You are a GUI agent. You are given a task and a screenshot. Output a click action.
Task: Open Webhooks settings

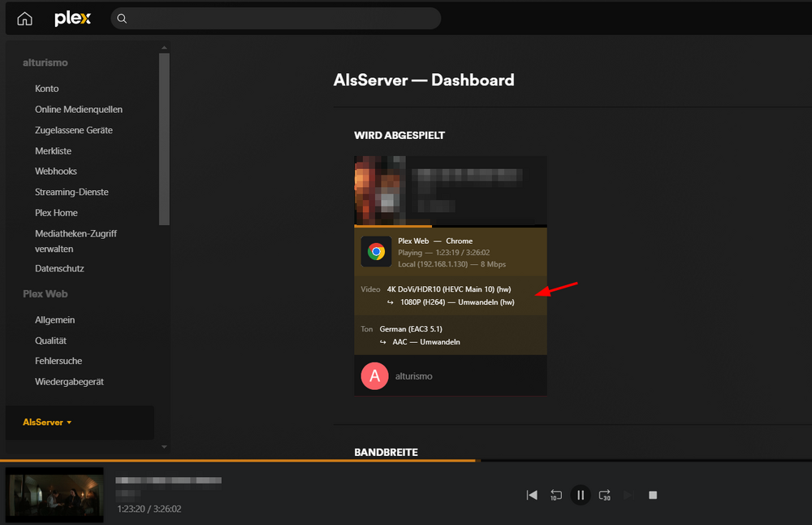click(55, 171)
